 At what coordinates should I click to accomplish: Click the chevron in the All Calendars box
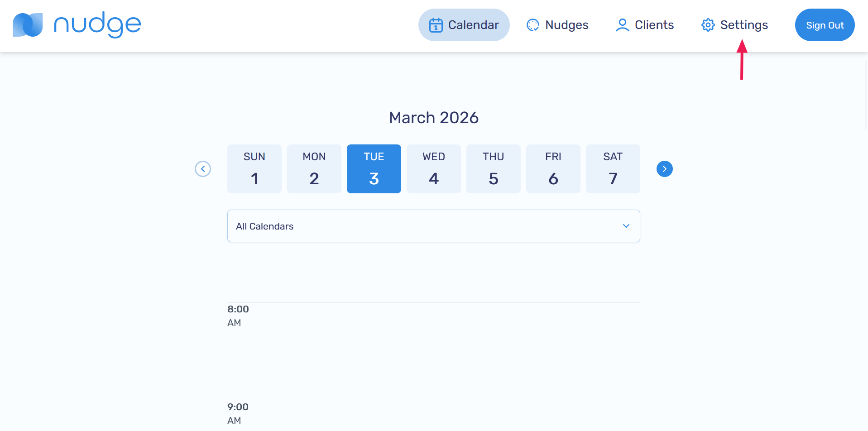626,226
